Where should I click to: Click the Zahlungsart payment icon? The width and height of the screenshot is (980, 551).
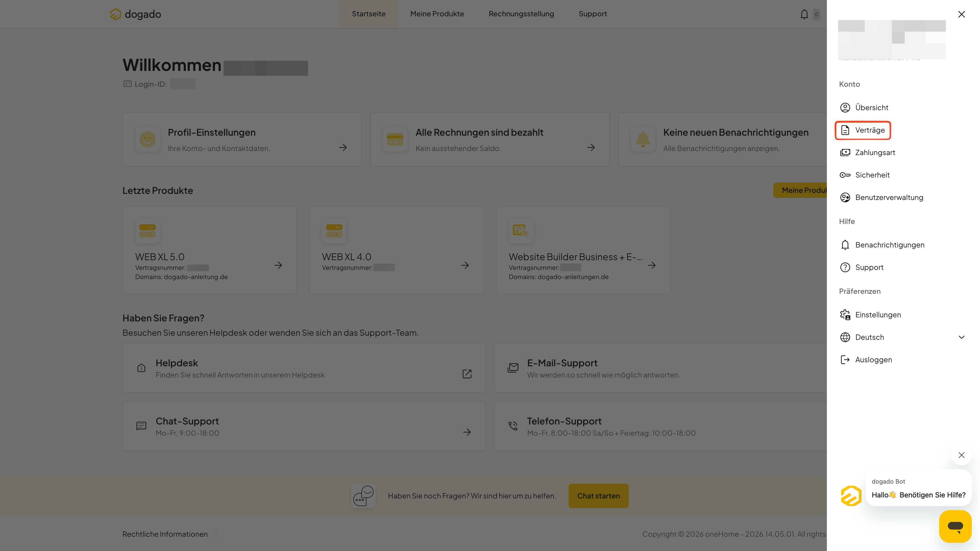point(845,153)
